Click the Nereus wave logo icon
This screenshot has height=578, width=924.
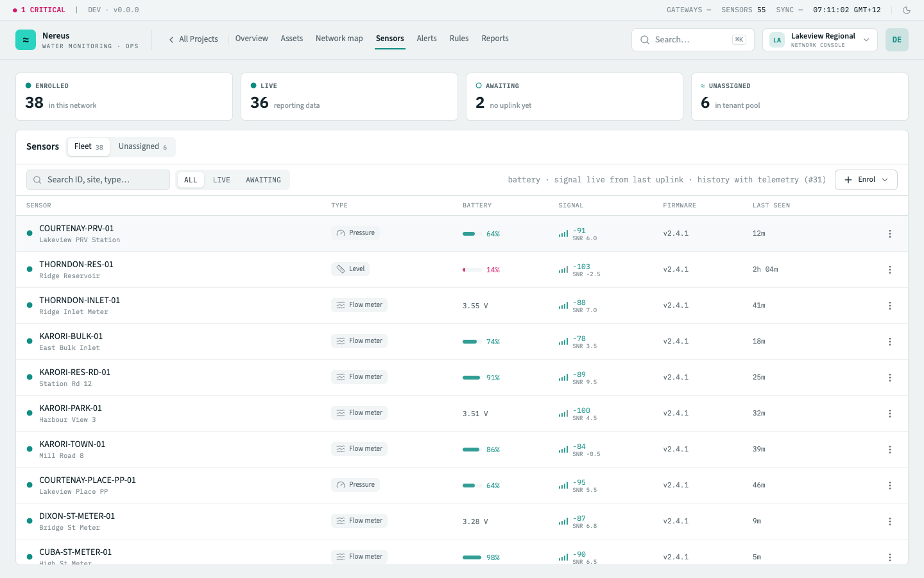[26, 40]
